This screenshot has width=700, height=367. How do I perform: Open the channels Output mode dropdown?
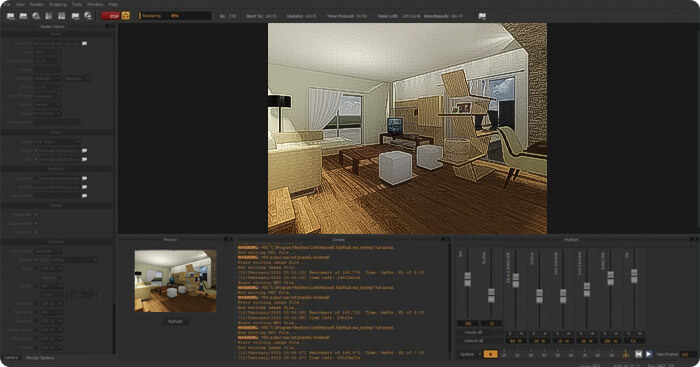click(48, 251)
